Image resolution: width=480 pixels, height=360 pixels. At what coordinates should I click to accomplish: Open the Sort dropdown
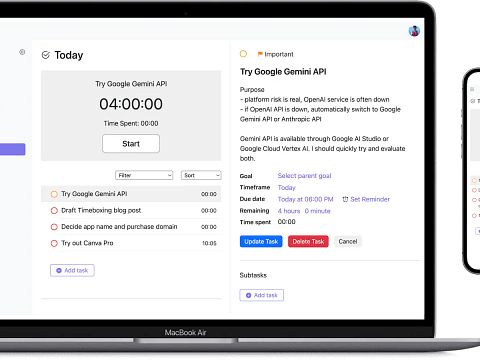(x=201, y=175)
